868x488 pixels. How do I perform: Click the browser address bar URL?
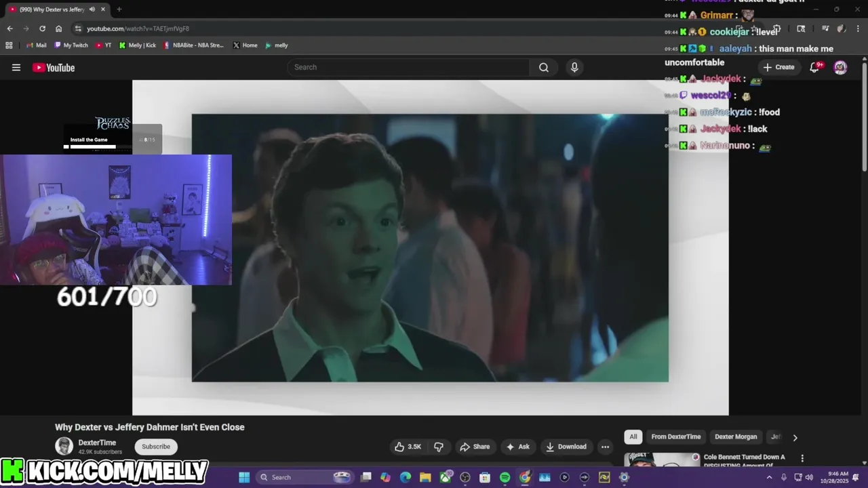click(138, 28)
